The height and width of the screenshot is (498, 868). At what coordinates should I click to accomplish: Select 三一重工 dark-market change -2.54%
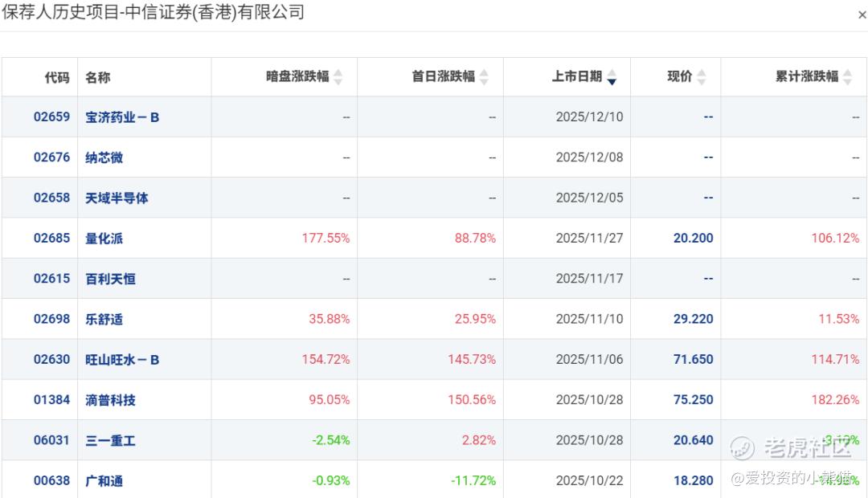pos(331,440)
